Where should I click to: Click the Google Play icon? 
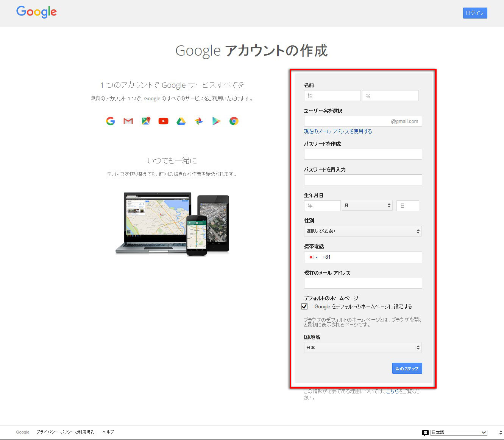(216, 121)
